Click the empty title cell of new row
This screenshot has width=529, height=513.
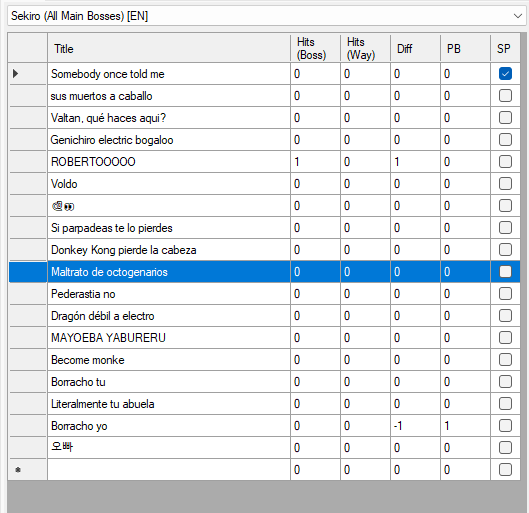(169, 469)
